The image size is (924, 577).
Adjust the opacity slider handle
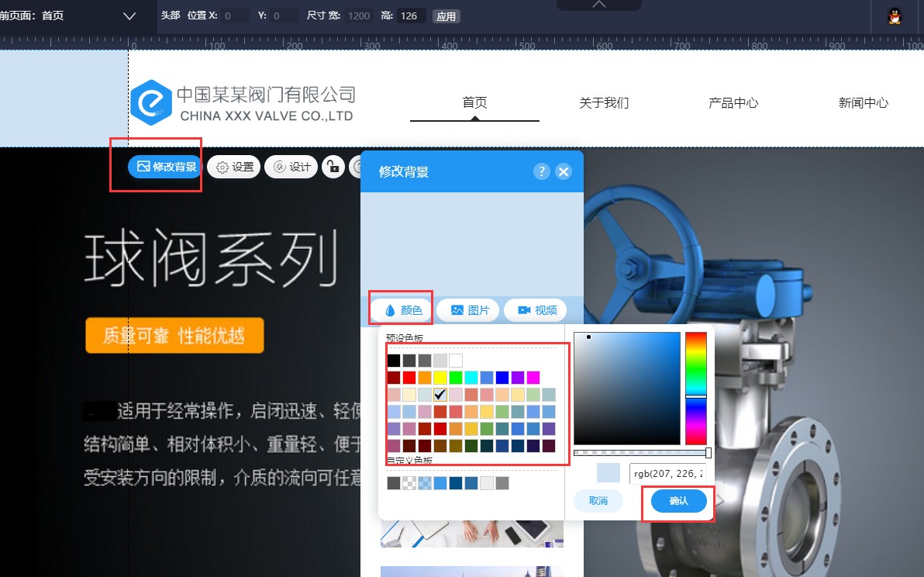(x=709, y=453)
